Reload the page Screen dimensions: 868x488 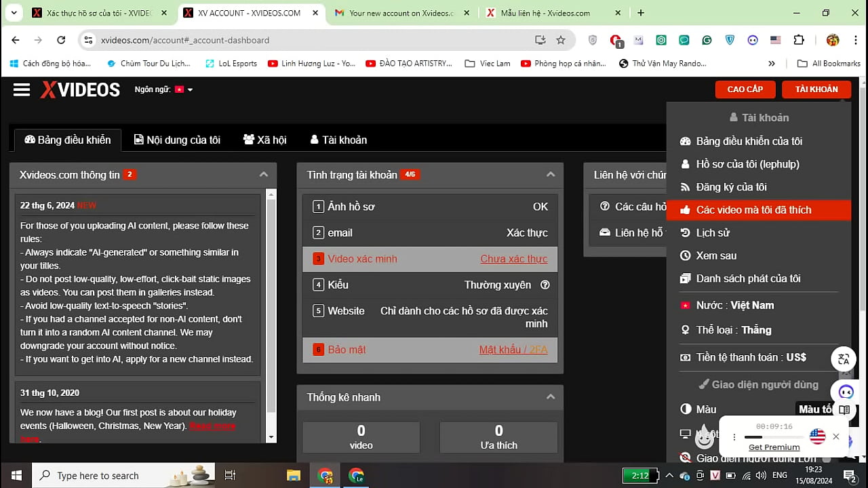(61, 40)
